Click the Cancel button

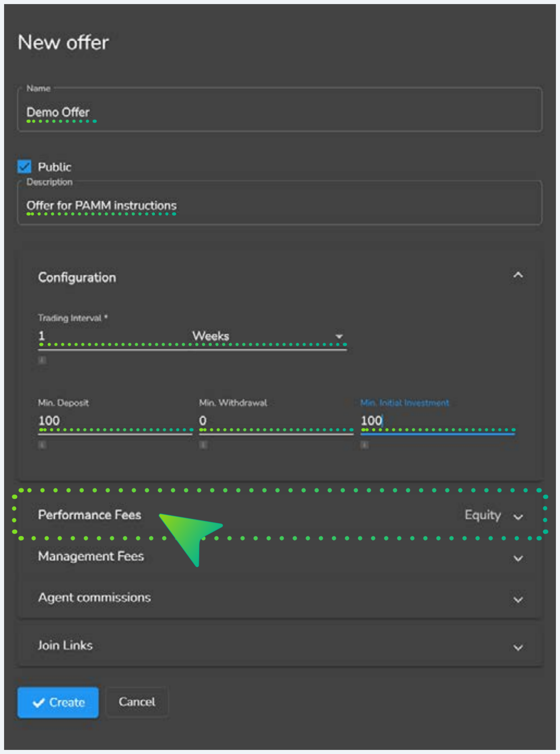tap(137, 702)
